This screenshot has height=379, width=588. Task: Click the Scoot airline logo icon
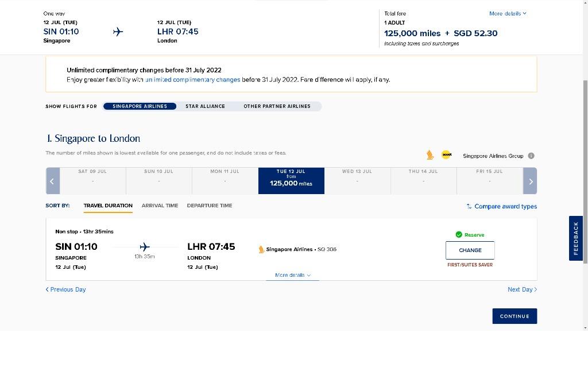point(447,154)
